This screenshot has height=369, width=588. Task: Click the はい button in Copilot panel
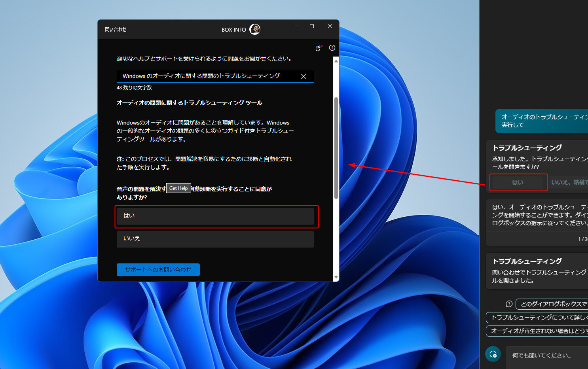pyautogui.click(x=518, y=182)
